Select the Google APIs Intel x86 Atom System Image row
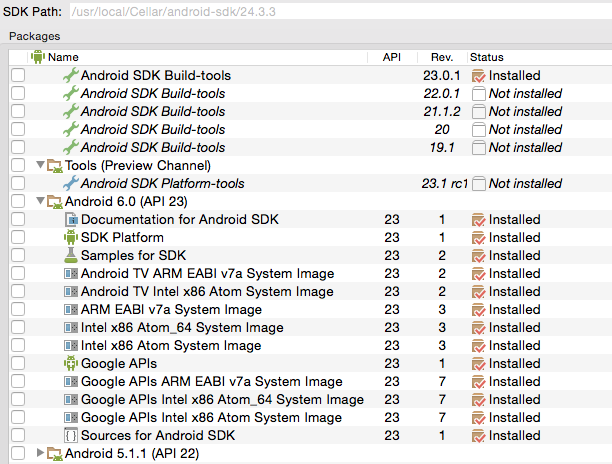This screenshot has width=612, height=464. pyautogui.click(x=310, y=417)
